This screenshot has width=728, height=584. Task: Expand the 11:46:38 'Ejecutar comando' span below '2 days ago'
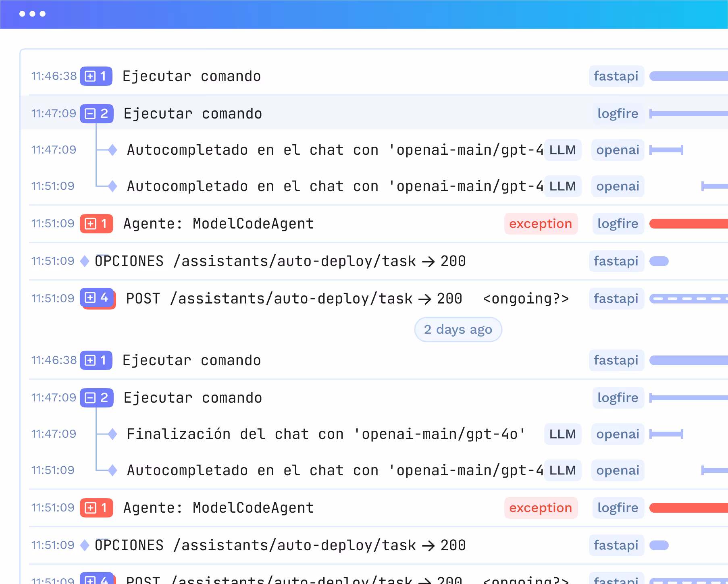96,360
